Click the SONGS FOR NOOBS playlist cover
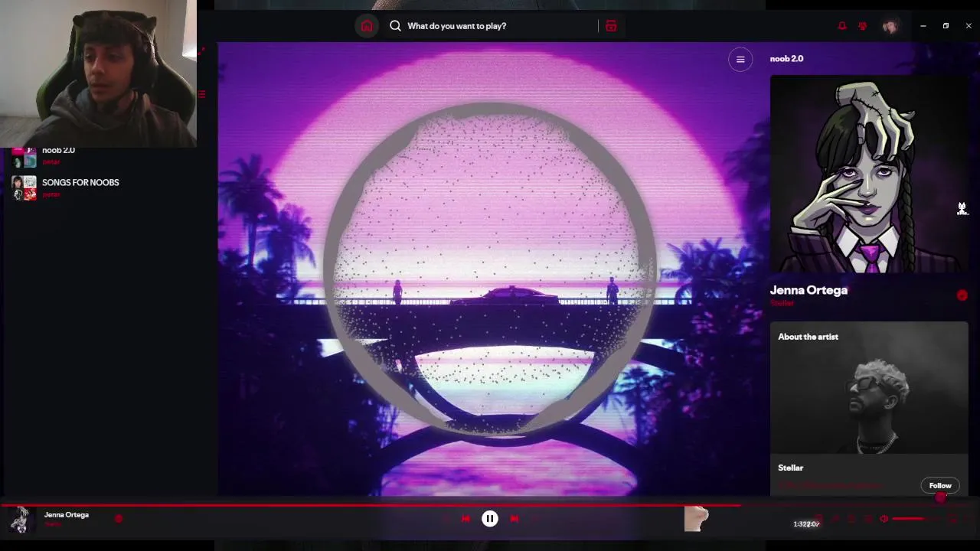The width and height of the screenshot is (980, 551). click(x=24, y=188)
